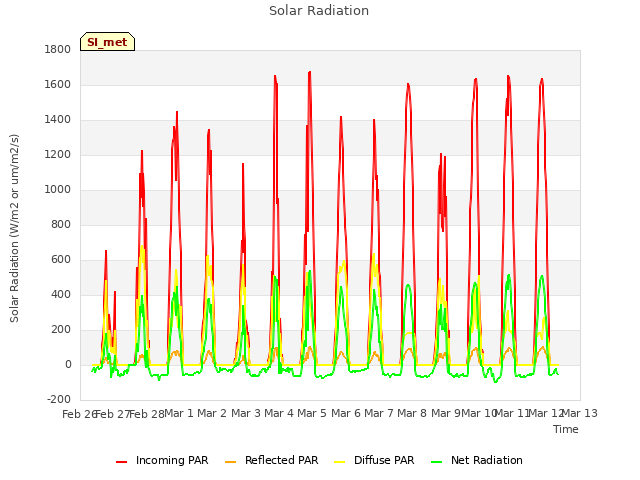Viewport: 640px width, 480px height.
Task: Click the Mar 13 x-axis tick label
Action: pyautogui.click(x=579, y=413)
